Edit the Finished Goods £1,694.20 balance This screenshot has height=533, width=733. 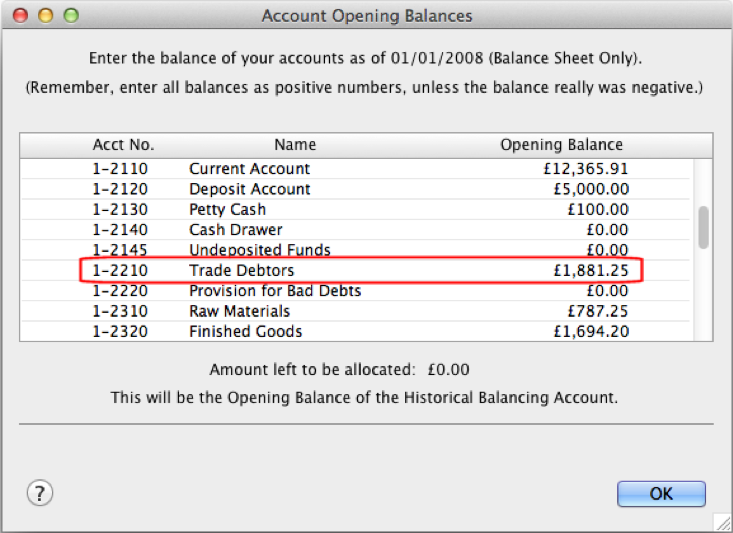point(591,331)
